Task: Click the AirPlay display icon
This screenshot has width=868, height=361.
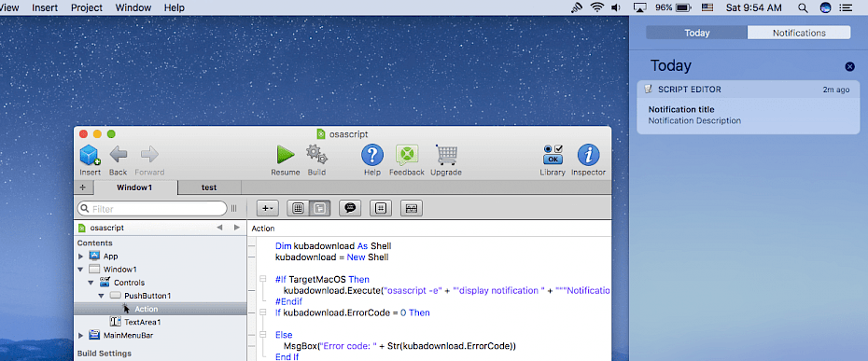Action: [x=640, y=7]
